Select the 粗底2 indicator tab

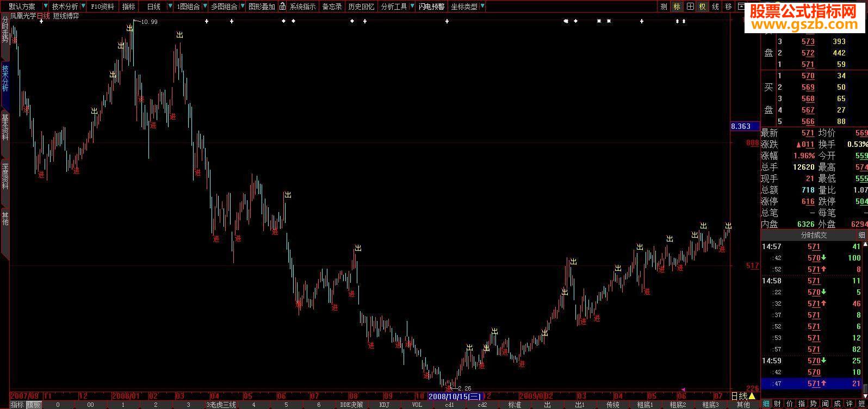[x=678, y=405]
